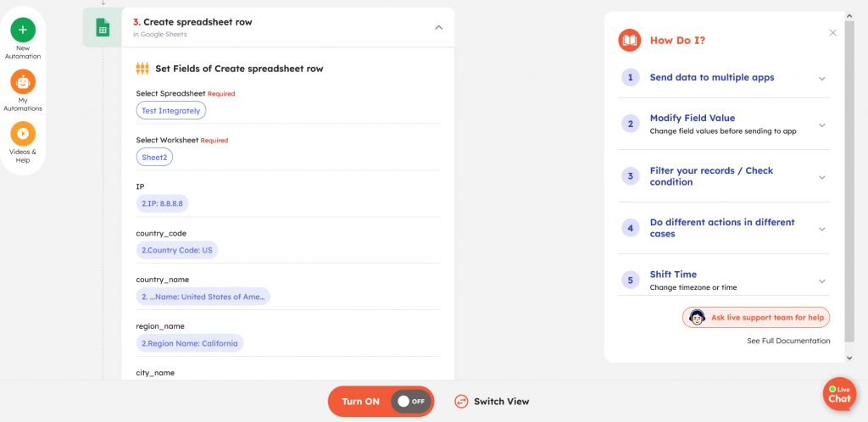Click Ask live support team for help
Screen dimensions: 868x422
click(x=756, y=318)
